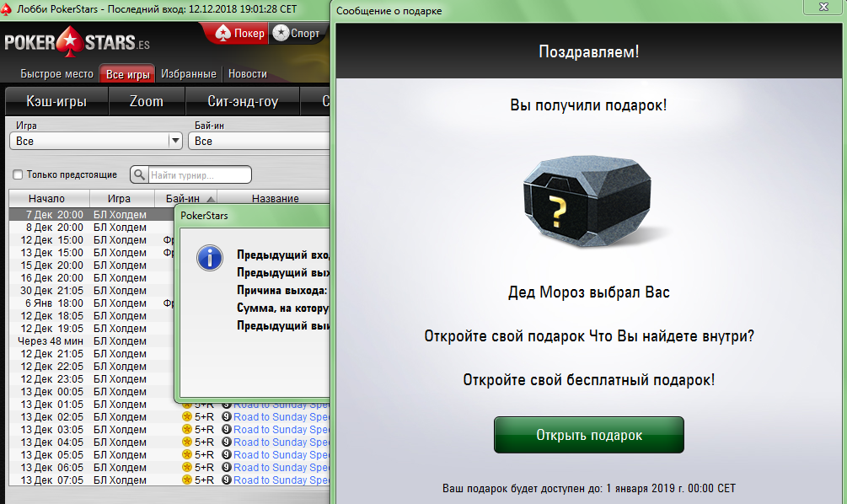Image resolution: width=847 pixels, height=504 pixels.
Task: Select the 6 Янв 18:00 row
Action: coord(92,303)
